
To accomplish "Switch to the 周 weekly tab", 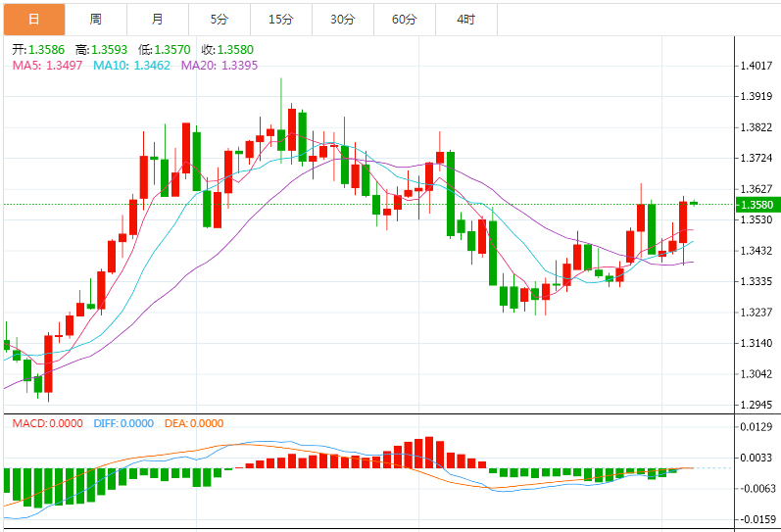I will (96, 20).
